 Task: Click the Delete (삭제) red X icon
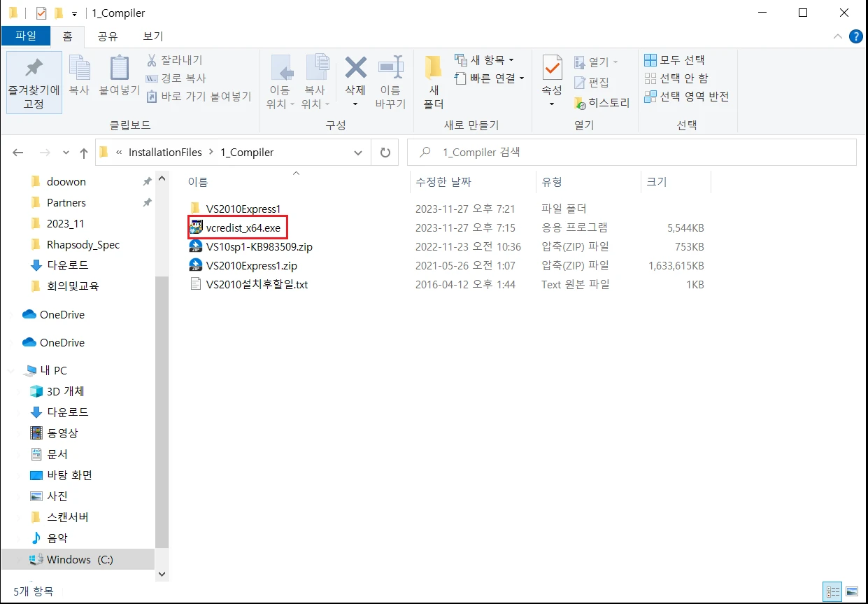(355, 69)
